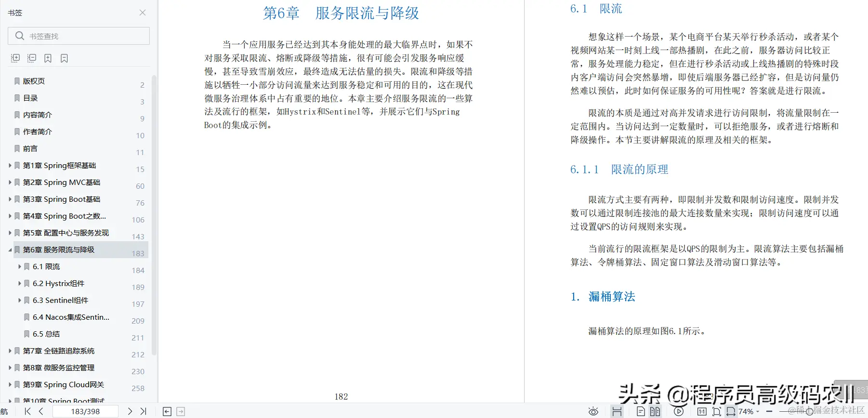Viewport: 868px width, 418px height.
Task: Start slideshow play icon
Action: pos(679,411)
